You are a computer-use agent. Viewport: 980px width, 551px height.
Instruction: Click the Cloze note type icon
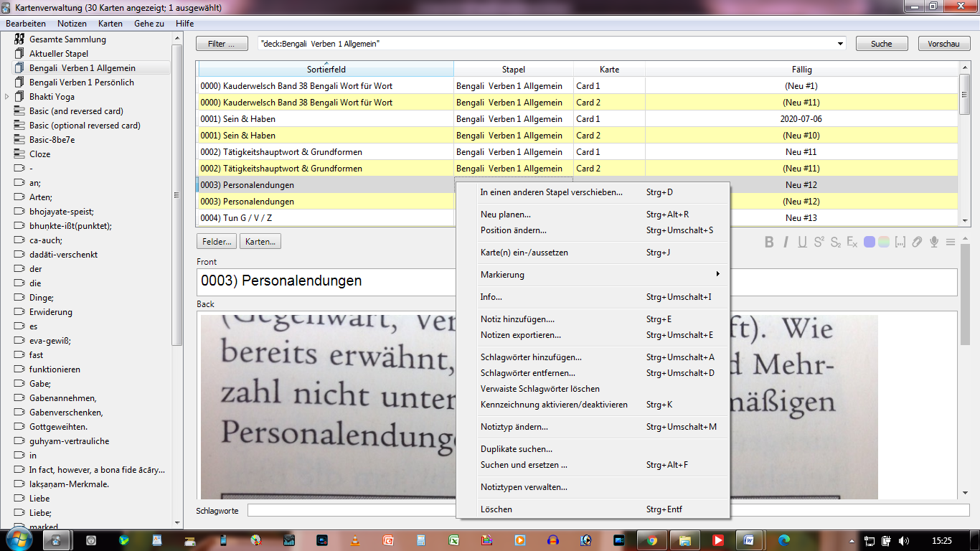(x=19, y=154)
